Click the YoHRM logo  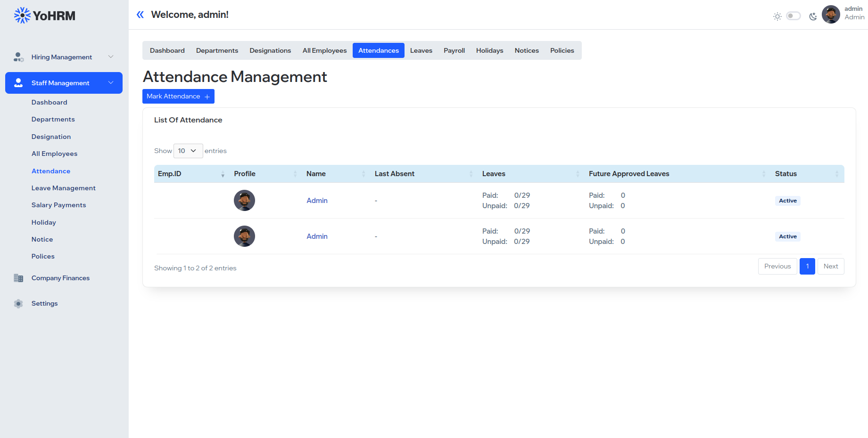[45, 16]
